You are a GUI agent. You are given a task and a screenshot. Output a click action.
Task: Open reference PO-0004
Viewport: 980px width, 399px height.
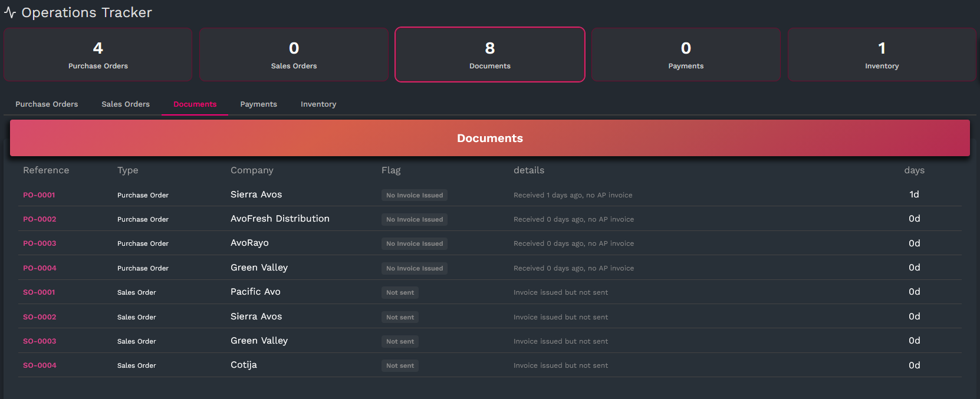click(40, 268)
